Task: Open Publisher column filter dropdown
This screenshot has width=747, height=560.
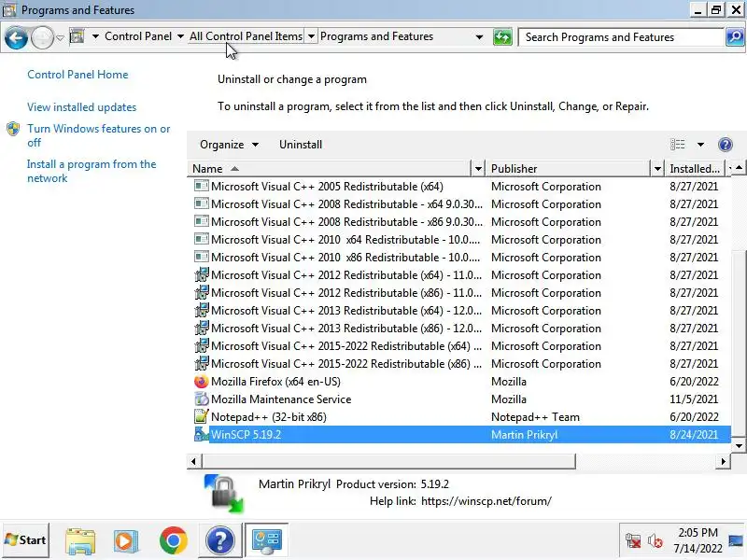Action: click(657, 169)
